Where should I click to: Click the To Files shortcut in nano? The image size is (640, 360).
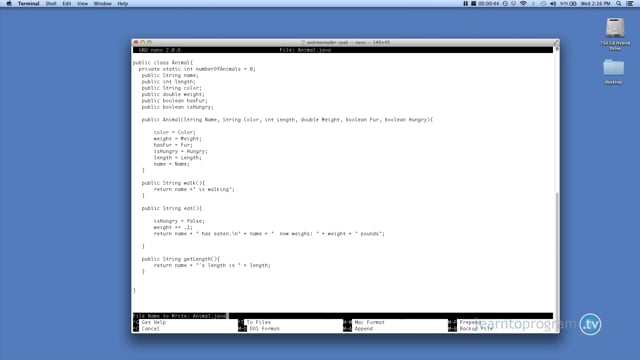pyautogui.click(x=258, y=322)
